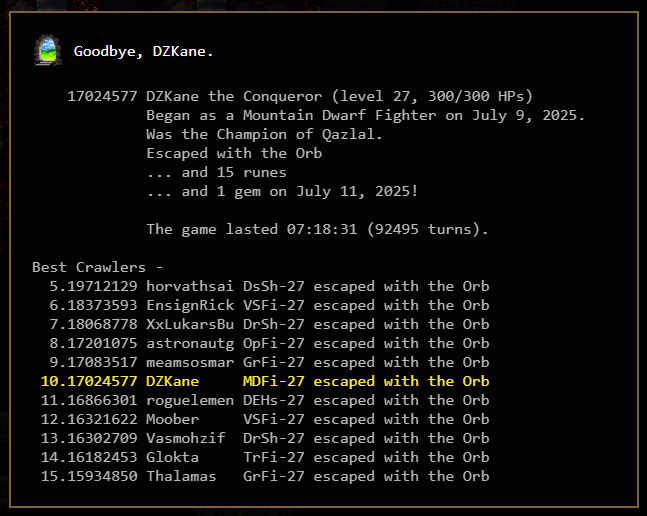Screen dimensions: 647x516
Task: Select Vasmohzif DrSh-27 high score row
Action: [265, 438]
